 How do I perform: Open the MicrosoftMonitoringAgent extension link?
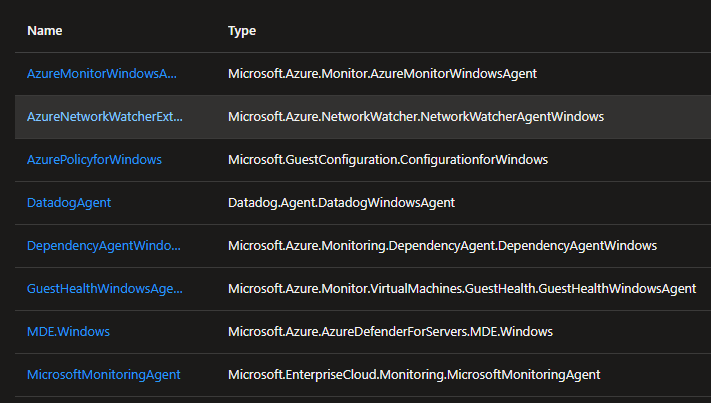point(104,375)
